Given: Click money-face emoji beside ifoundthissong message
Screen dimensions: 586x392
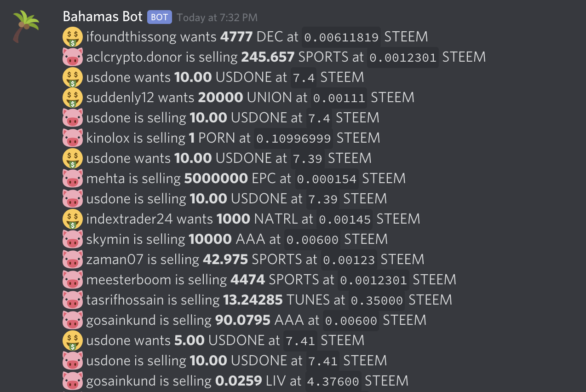Looking at the screenshot, I should [x=72, y=37].
